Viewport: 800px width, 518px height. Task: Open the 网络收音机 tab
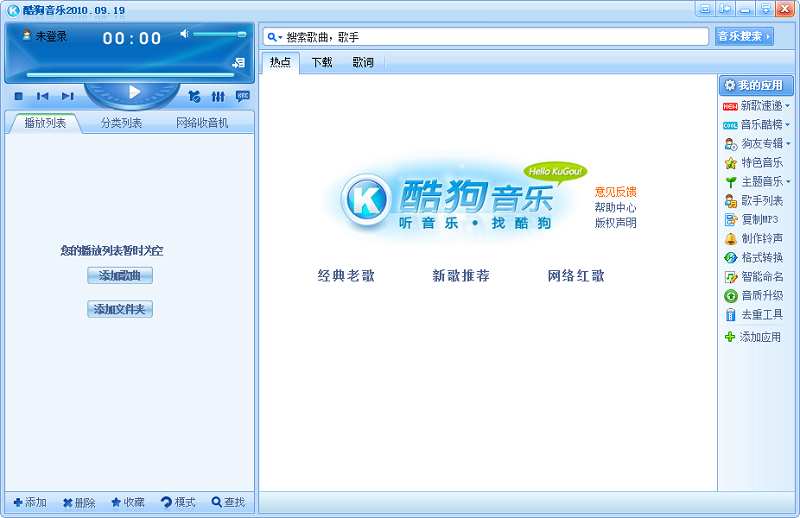[202, 123]
